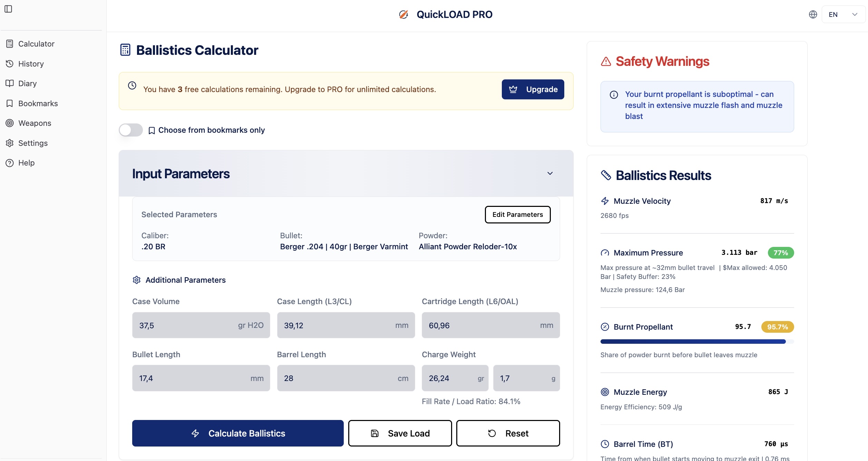Click the Upgrade button
Image resolution: width=868 pixels, height=461 pixels.
(533, 89)
